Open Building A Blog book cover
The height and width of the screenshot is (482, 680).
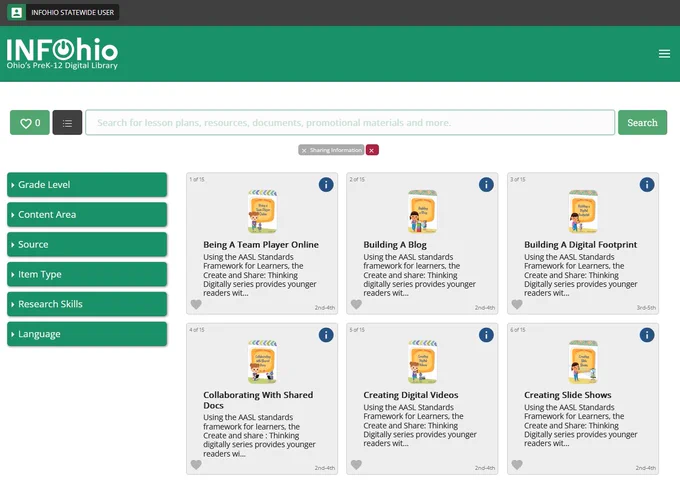point(423,211)
